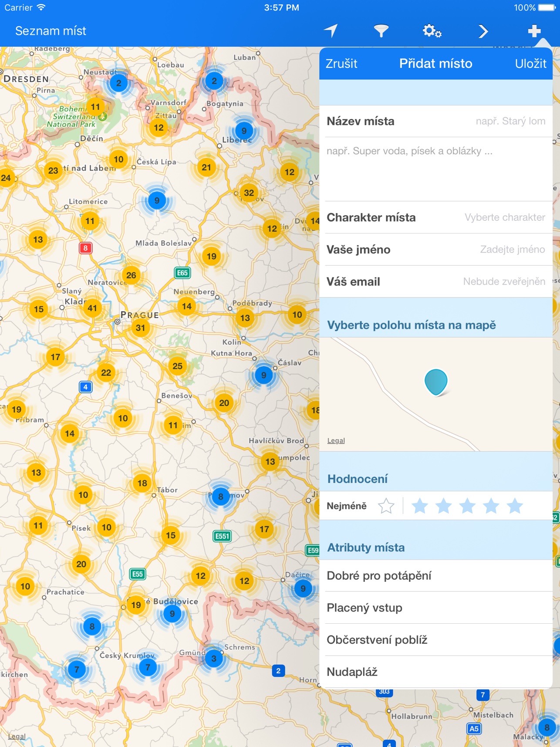The height and width of the screenshot is (747, 560).
Task: Cancel with the Zrušit button
Action: (341, 64)
